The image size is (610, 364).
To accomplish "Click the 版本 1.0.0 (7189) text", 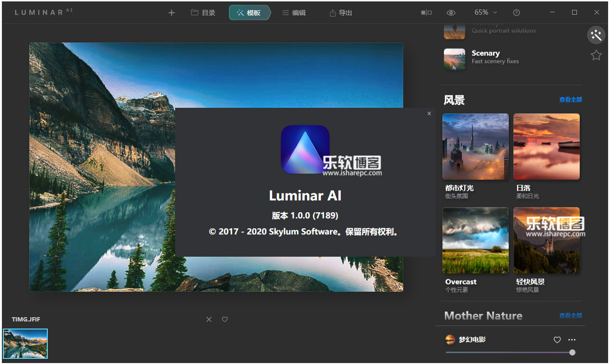I will (x=305, y=216).
